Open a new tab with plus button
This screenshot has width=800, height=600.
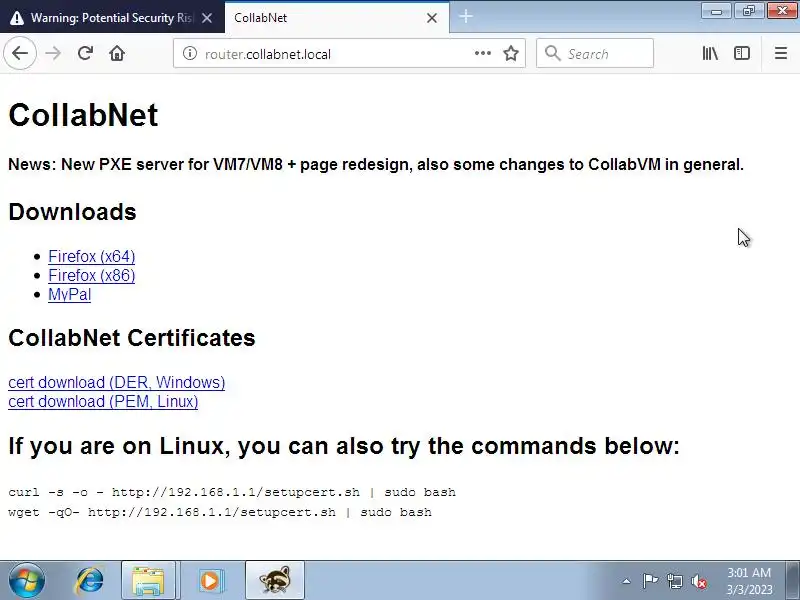[465, 17]
